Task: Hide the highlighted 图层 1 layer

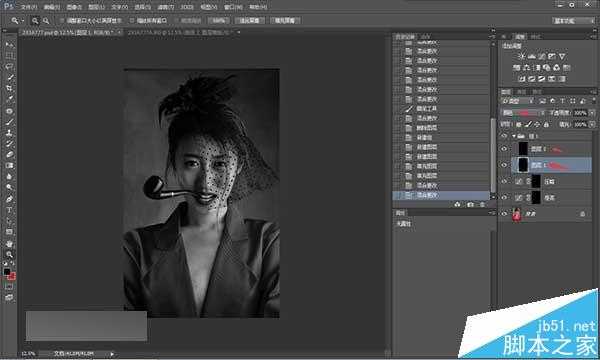Action: click(x=504, y=165)
